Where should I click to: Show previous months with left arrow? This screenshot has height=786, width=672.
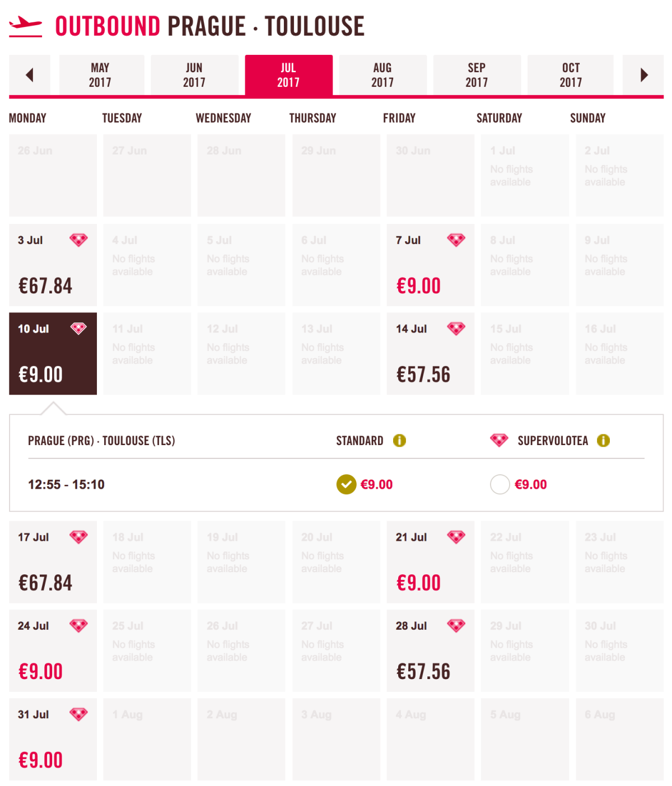[x=30, y=75]
